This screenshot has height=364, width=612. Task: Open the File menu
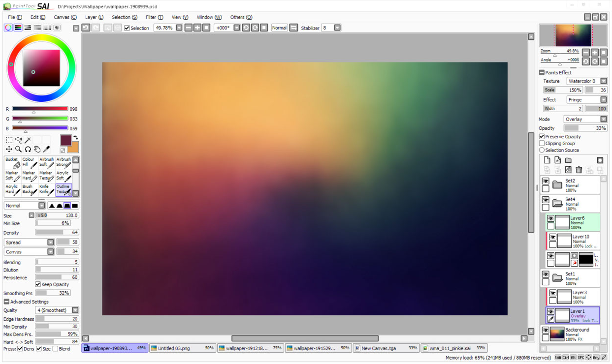15,17
